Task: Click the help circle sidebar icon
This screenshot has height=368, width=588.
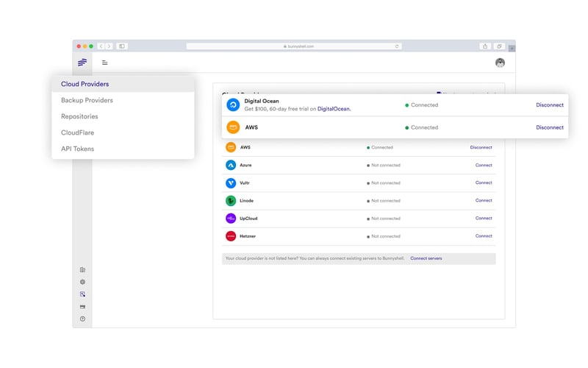Action: [82, 319]
